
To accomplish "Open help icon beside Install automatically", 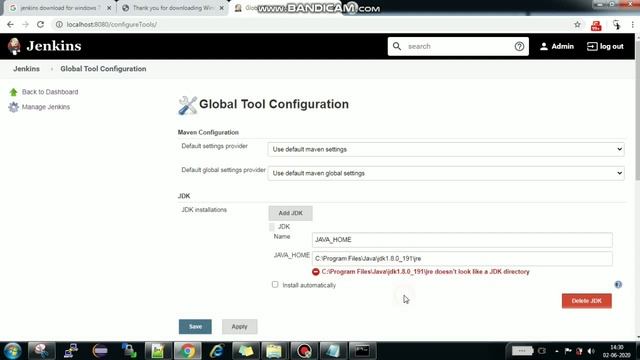I will tap(618, 284).
